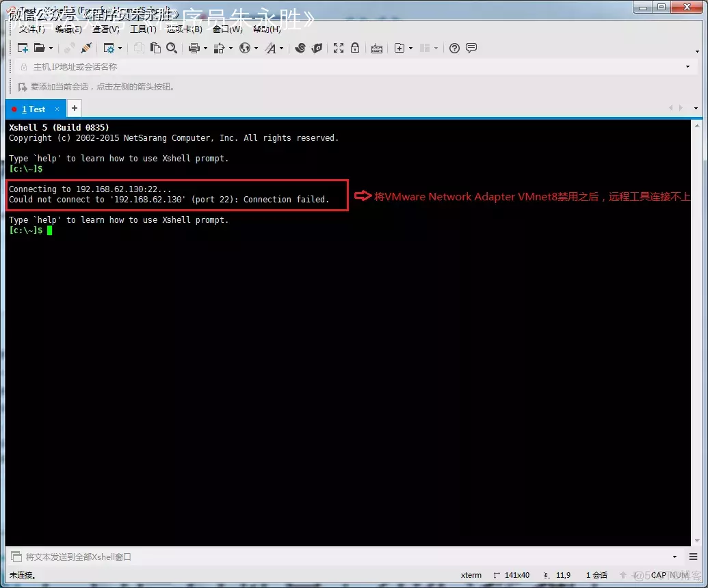Click the Open Session folder icon
708x588 pixels.
tap(39, 48)
